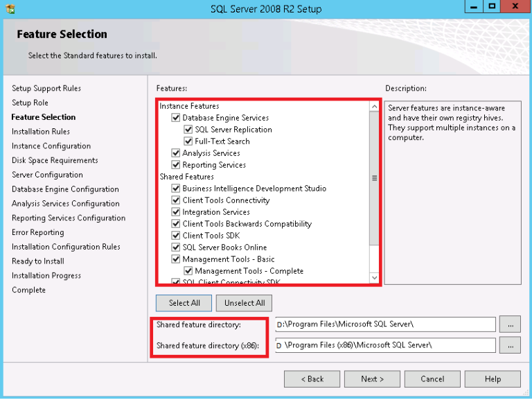Click the Shared feature directory path field
This screenshot has height=400, width=532.
click(x=385, y=324)
